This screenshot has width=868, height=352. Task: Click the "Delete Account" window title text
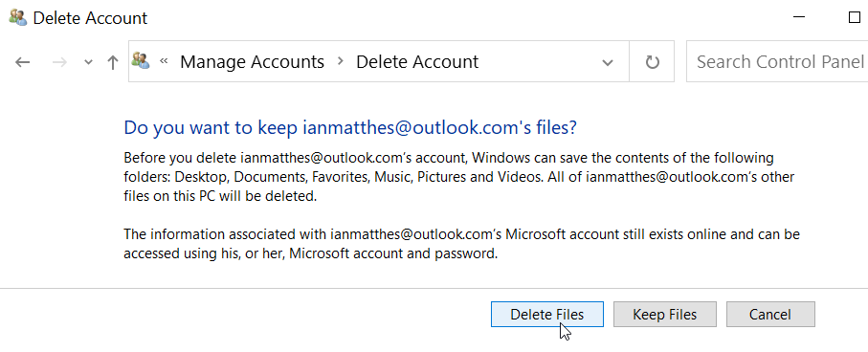pyautogui.click(x=90, y=18)
